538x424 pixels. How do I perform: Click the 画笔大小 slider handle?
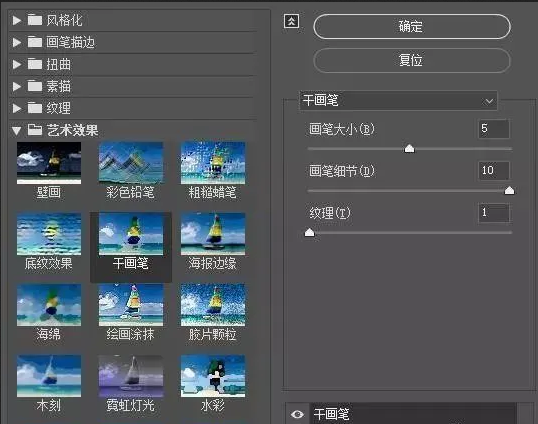point(409,149)
